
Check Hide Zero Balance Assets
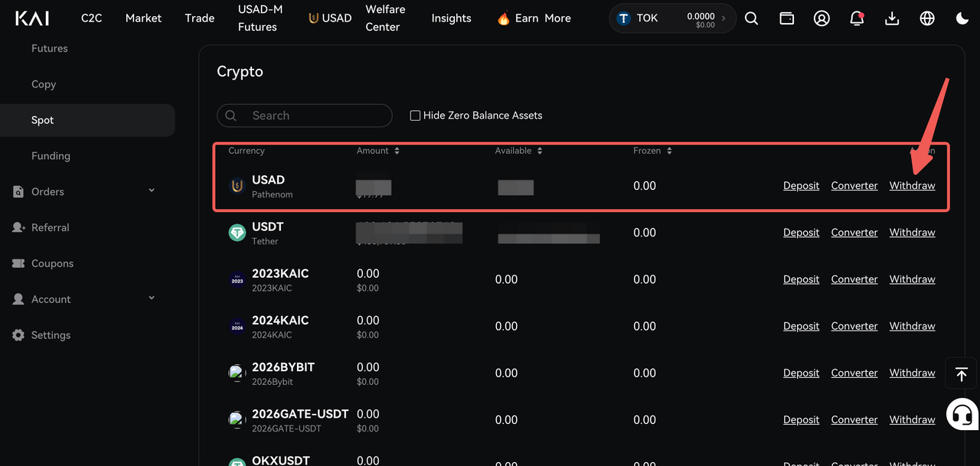point(415,116)
